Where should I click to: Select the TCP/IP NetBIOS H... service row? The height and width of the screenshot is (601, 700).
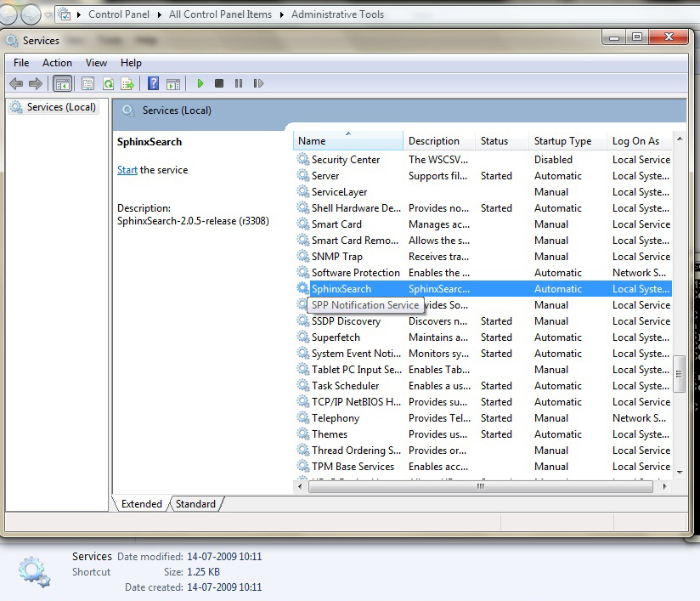pyautogui.click(x=483, y=401)
